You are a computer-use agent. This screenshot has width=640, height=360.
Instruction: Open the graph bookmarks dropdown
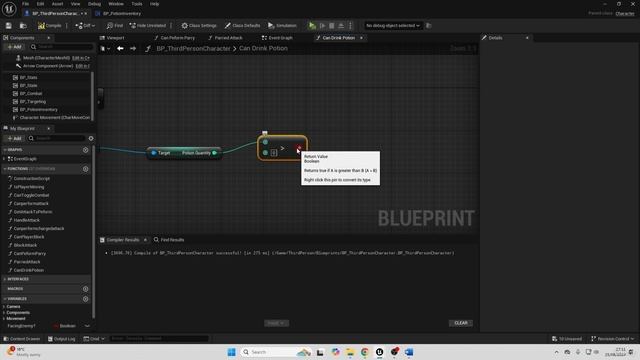[105, 48]
